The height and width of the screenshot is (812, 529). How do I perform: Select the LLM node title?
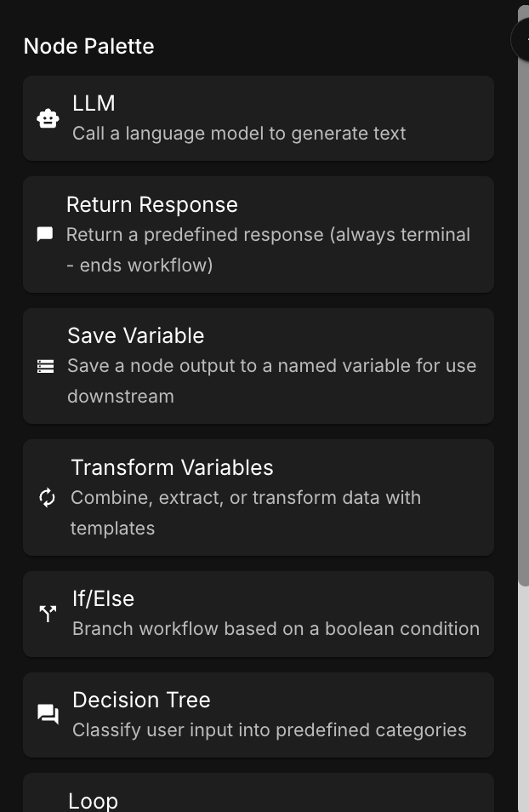94,103
